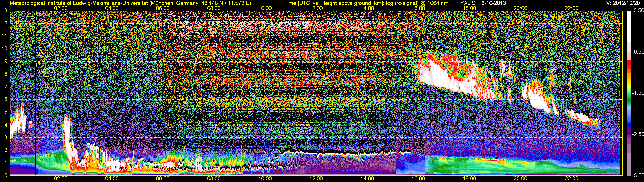Click the 04:00 label on the top time axis
644x182 pixels.
(x=112, y=8)
